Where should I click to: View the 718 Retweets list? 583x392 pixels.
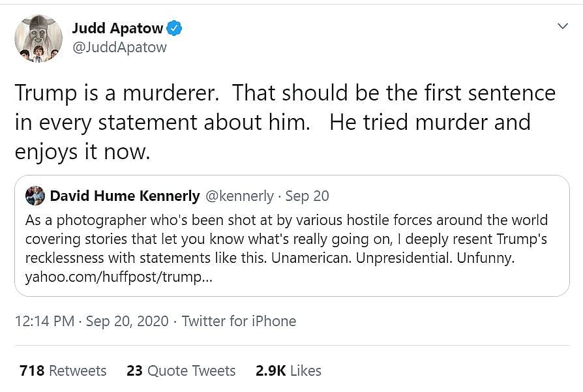[63, 370]
